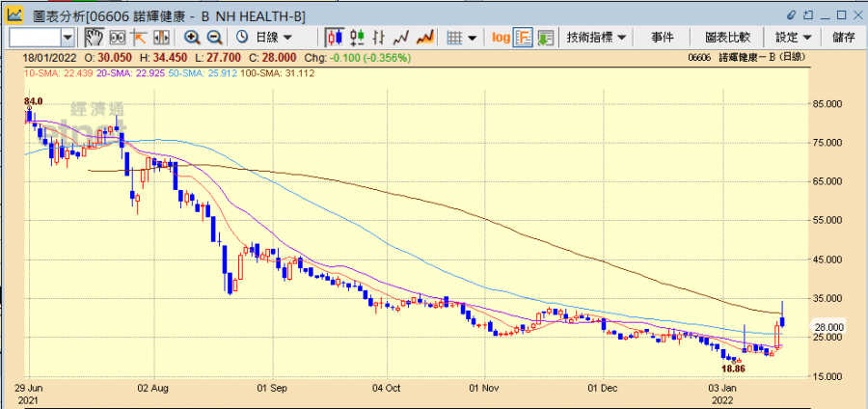868x409 pixels.
Task: Select the orange area chart icon
Action: pyautogui.click(x=424, y=37)
